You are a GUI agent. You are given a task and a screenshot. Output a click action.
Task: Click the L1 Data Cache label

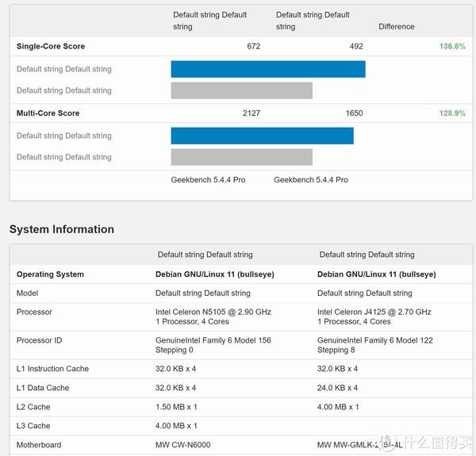(43, 388)
